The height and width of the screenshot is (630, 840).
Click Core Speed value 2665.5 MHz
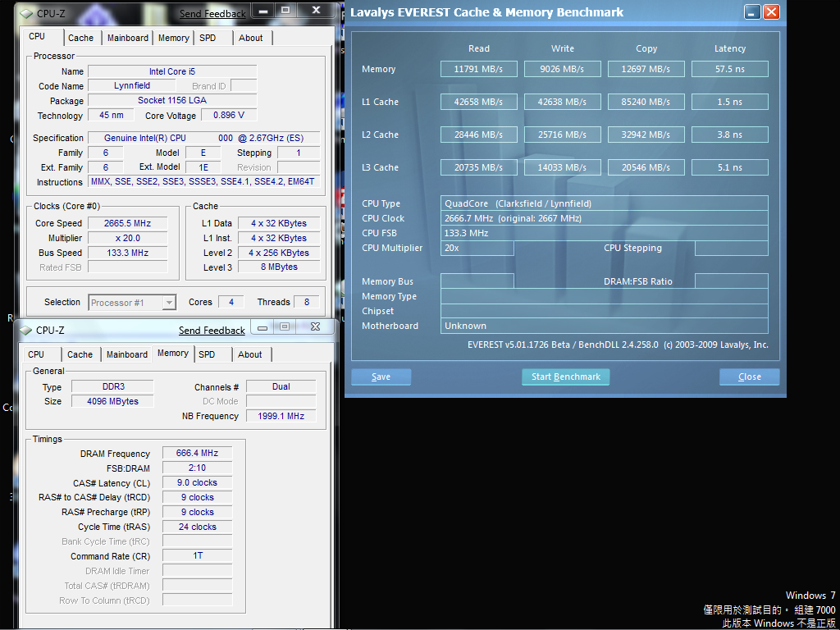tap(127, 223)
